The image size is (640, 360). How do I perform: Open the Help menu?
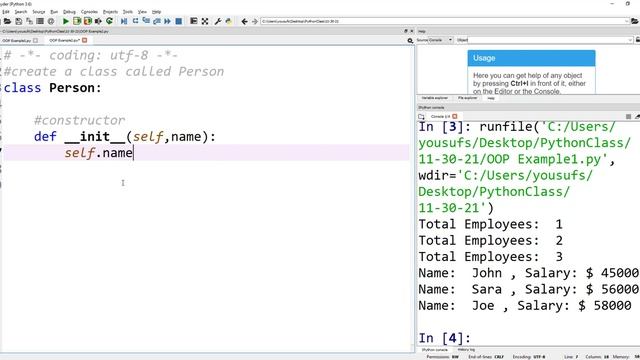point(156,12)
